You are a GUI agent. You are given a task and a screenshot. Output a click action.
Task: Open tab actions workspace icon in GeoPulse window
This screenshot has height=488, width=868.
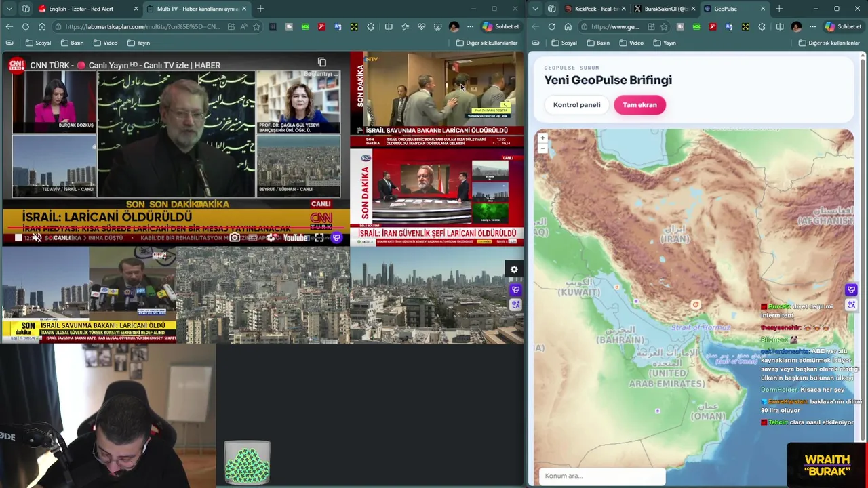point(551,9)
